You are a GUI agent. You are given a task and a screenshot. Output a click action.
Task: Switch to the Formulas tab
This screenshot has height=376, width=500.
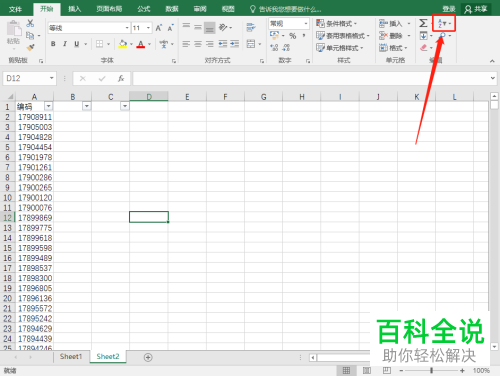[x=144, y=9]
